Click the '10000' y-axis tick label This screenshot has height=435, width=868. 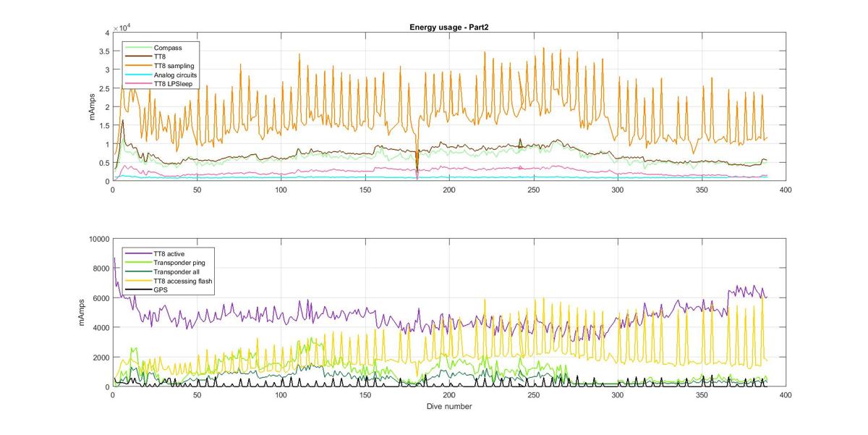(x=98, y=239)
